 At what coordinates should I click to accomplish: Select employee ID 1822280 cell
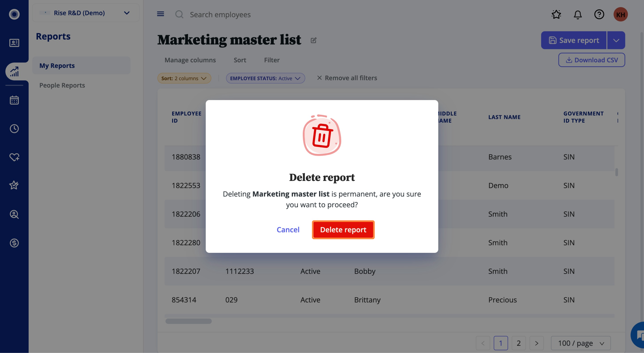tap(186, 243)
